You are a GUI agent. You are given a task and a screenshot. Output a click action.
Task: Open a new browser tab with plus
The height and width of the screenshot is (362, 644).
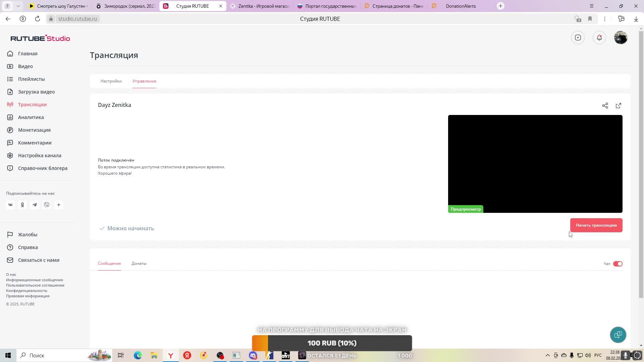pos(500,6)
